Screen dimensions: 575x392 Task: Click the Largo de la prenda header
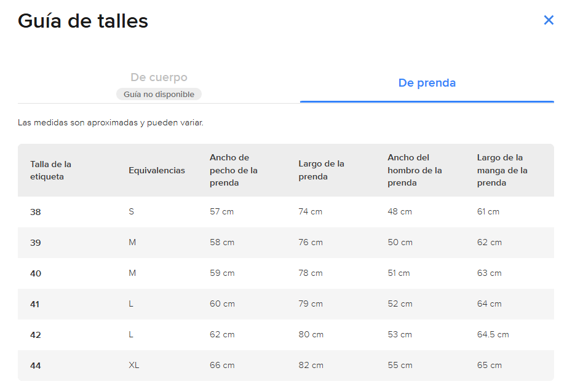pos(321,170)
